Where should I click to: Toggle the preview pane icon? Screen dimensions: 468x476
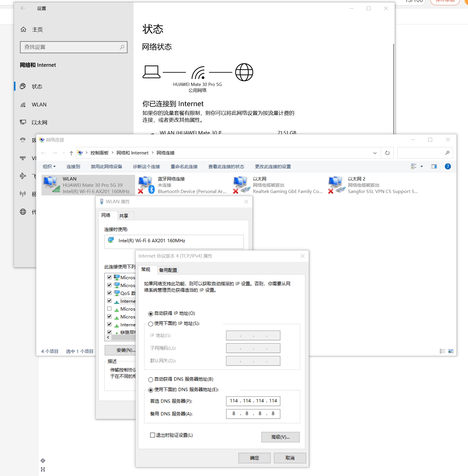click(434, 166)
